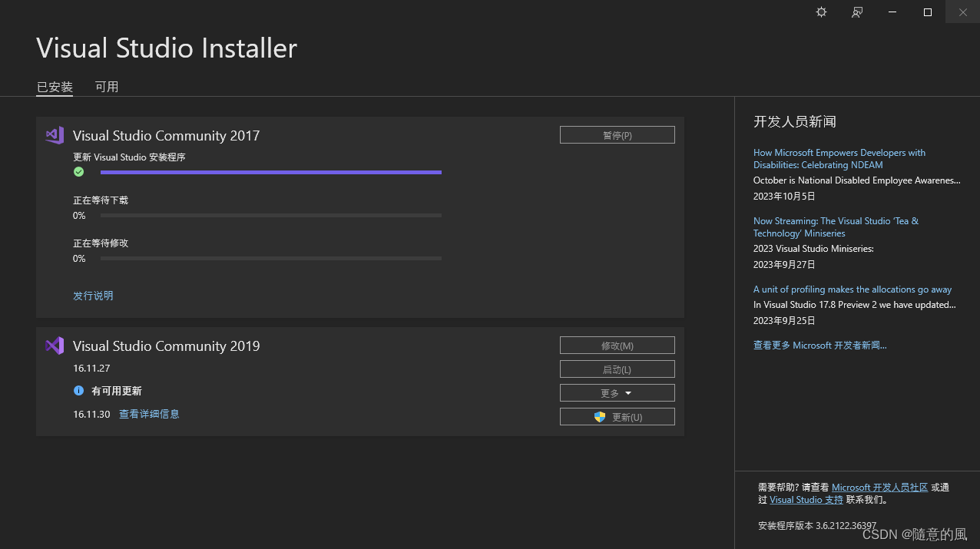The image size is (980, 549).
Task: Click the date 2023年9月27日
Action: pyautogui.click(x=784, y=265)
